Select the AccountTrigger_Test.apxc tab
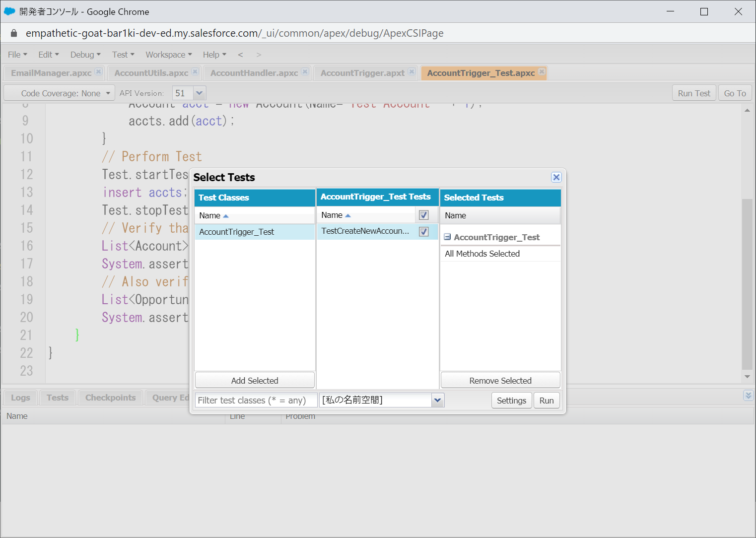This screenshot has height=538, width=756. coord(481,73)
